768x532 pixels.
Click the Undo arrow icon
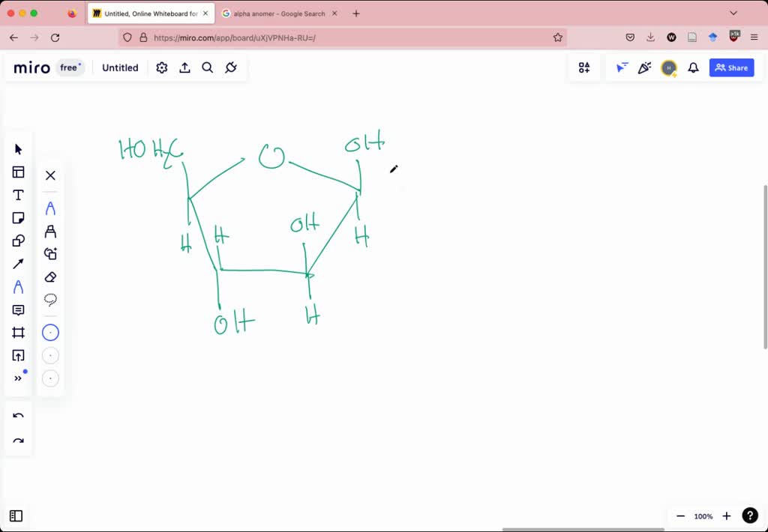pos(18,416)
